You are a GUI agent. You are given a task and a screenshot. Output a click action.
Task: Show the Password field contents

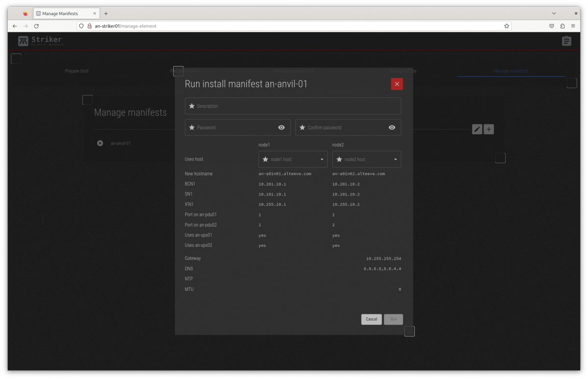point(281,127)
